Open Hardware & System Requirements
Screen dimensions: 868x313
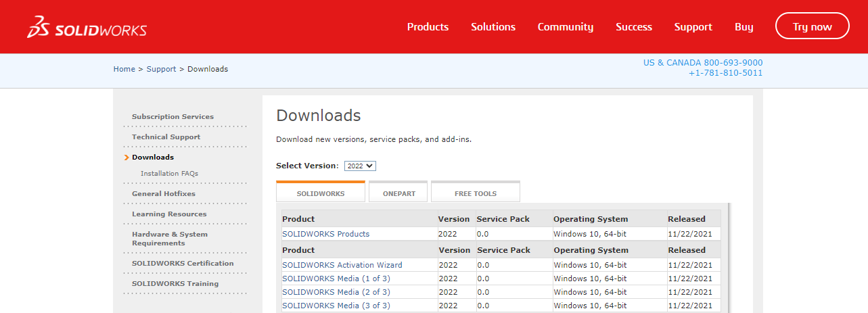(x=170, y=239)
